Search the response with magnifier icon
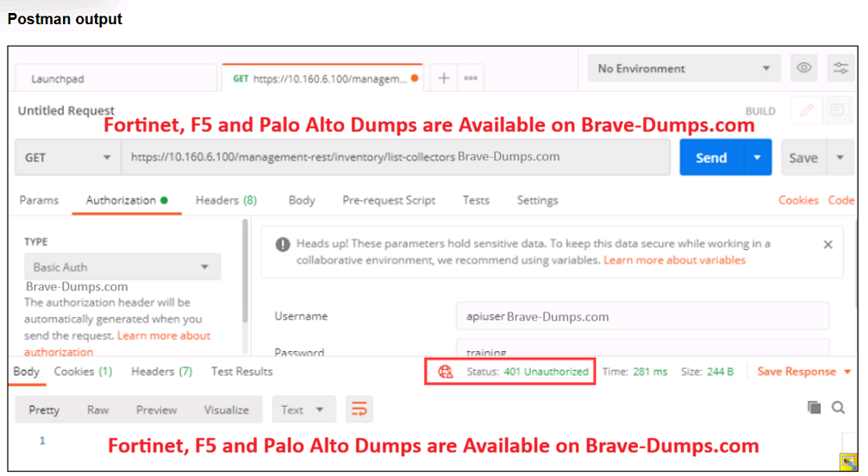Image resolution: width=868 pixels, height=476 pixels. (838, 407)
